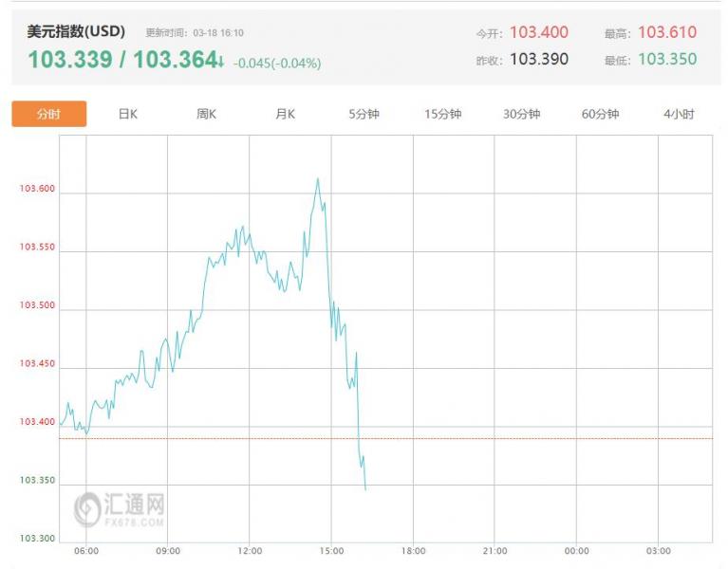The height and width of the screenshot is (569, 728).
Task: Choose the 15分钟 interval tab
Action: tap(442, 114)
